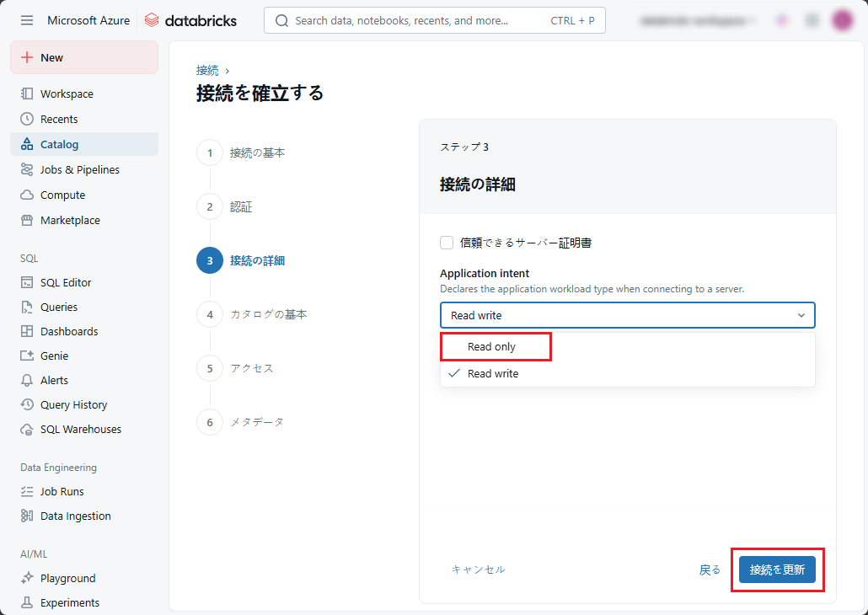This screenshot has width=868, height=615.
Task: Click the Marketplace storefront icon
Action: point(27,221)
